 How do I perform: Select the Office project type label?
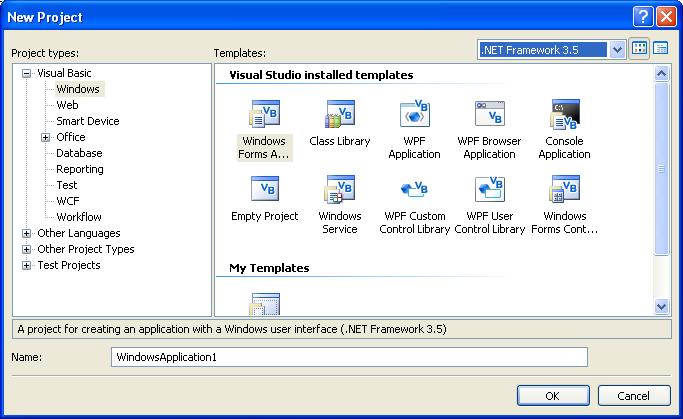pyautogui.click(x=71, y=137)
